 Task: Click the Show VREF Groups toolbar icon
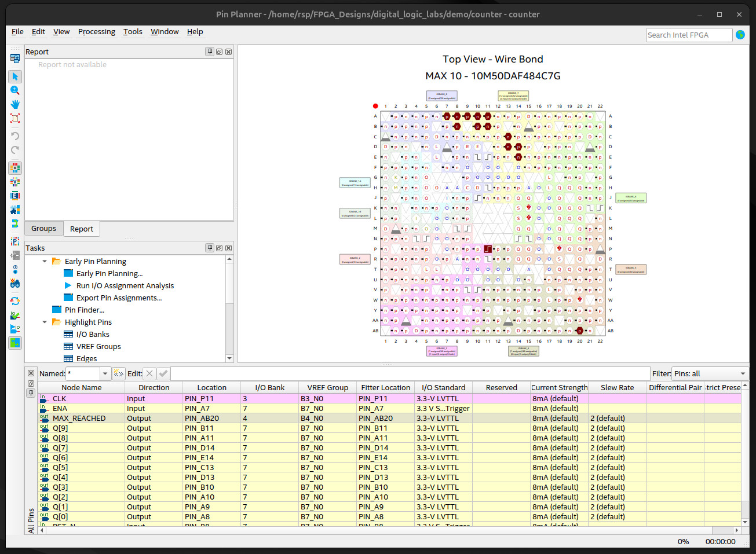click(x=15, y=182)
